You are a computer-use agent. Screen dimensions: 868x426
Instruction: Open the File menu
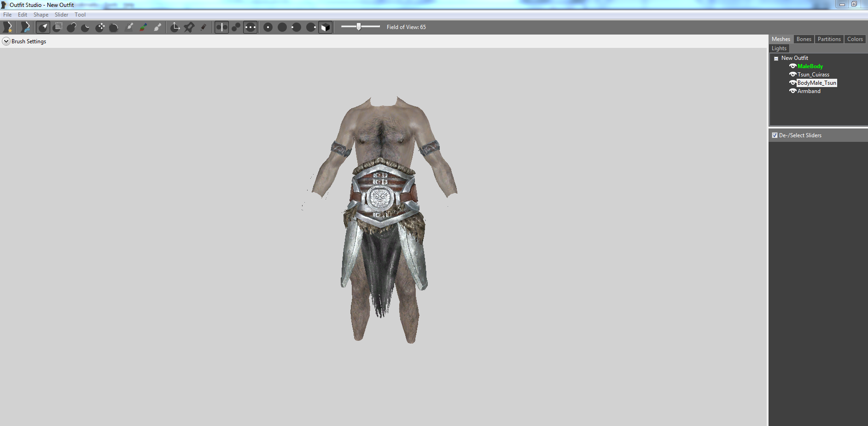7,15
